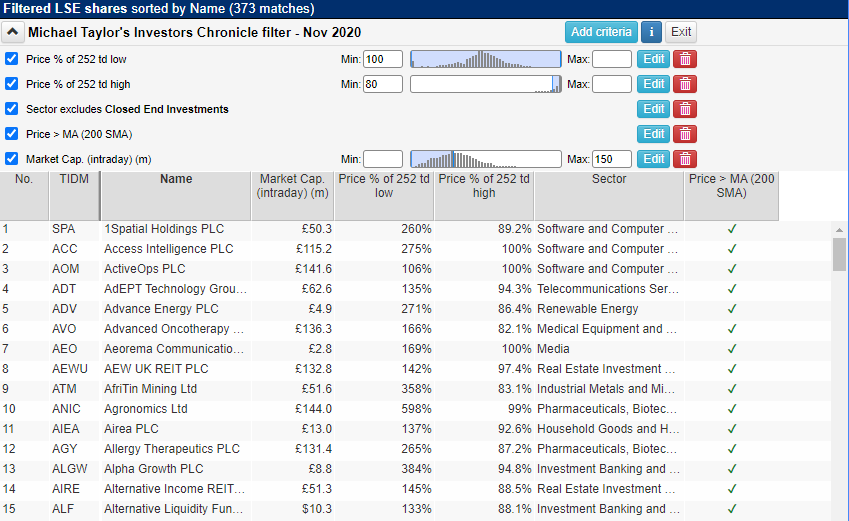Click histogram slider for Price % of 252 td low
Viewport: 849px width, 521px height.
point(486,59)
